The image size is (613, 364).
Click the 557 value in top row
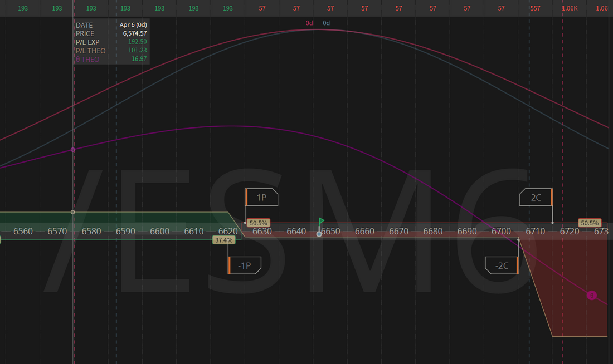click(535, 8)
